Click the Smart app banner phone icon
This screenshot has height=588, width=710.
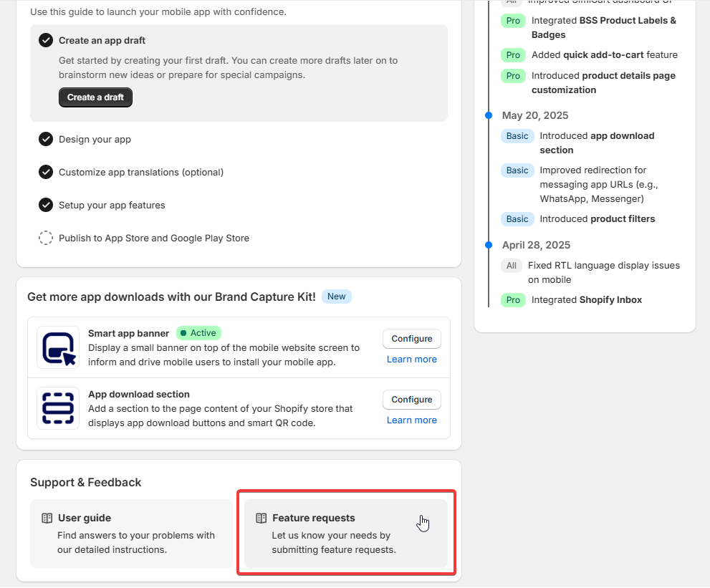point(57,349)
